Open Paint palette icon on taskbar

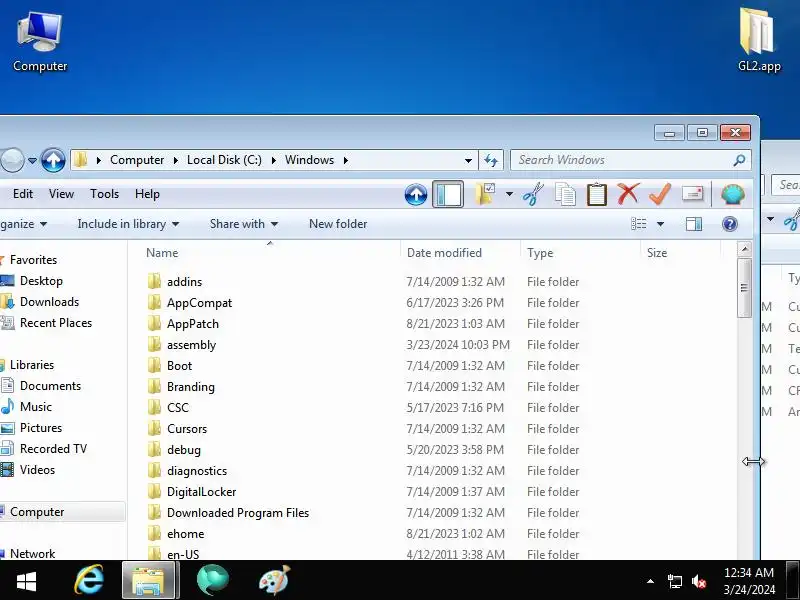pyautogui.click(x=274, y=580)
